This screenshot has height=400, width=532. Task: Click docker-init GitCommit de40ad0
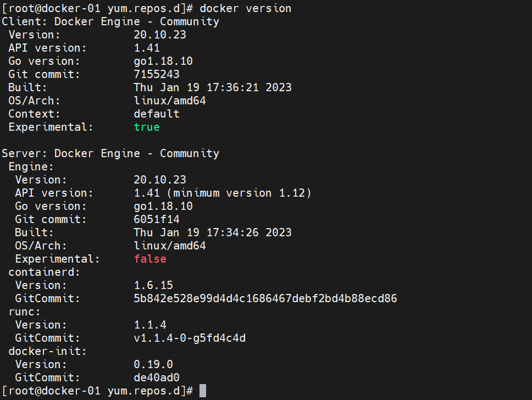(x=157, y=377)
